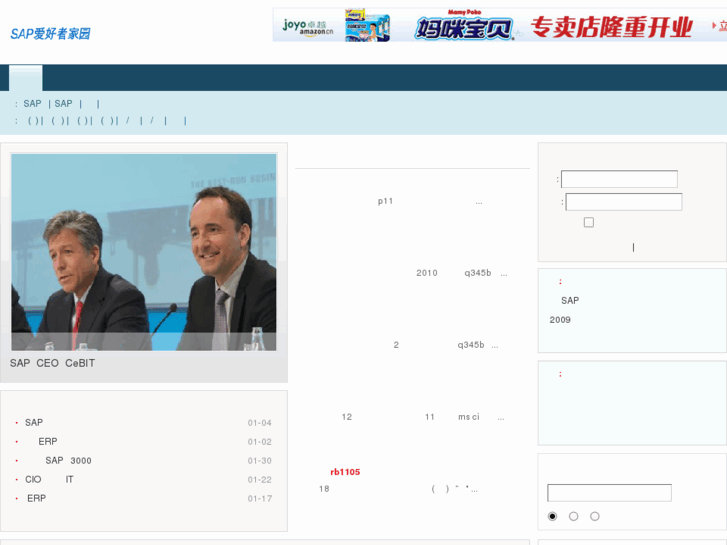Image resolution: width=727 pixels, height=545 pixels.
Task: Open the Joyo Amazon banner advertisement
Action: (x=499, y=25)
